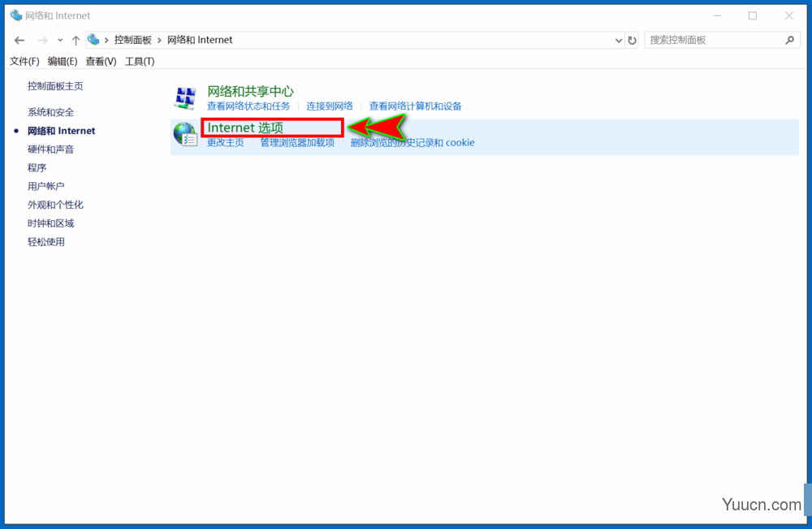Go up one level with up arrow
Screen dimensions: 812x529
pos(76,40)
